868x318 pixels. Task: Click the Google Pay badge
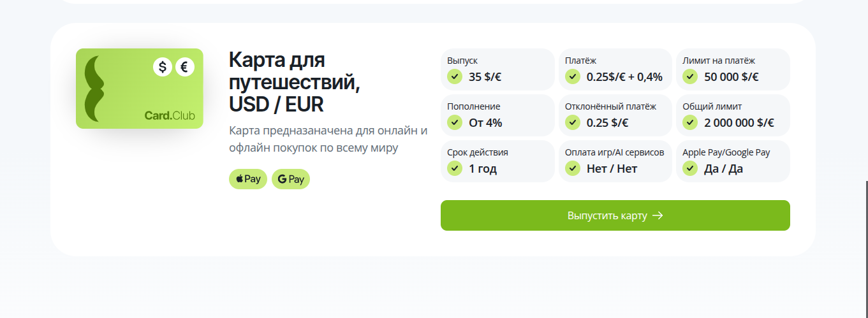tap(291, 179)
